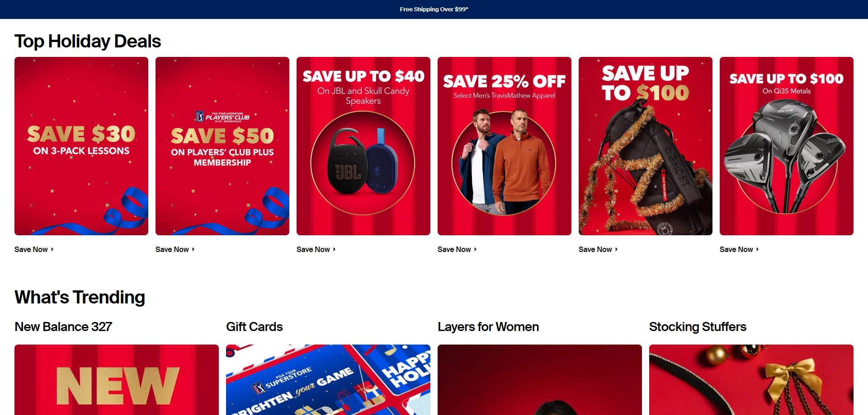The image size is (868, 415).
Task: Click the Free Shipping Over $99 banner
Action: [x=434, y=9]
